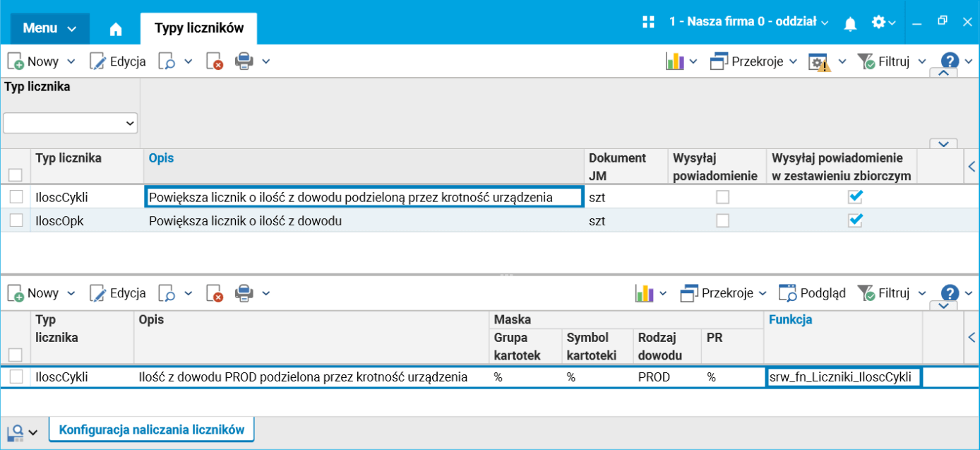The image size is (980, 450).
Task: Click the help question mark in top toolbar
Action: click(x=950, y=61)
